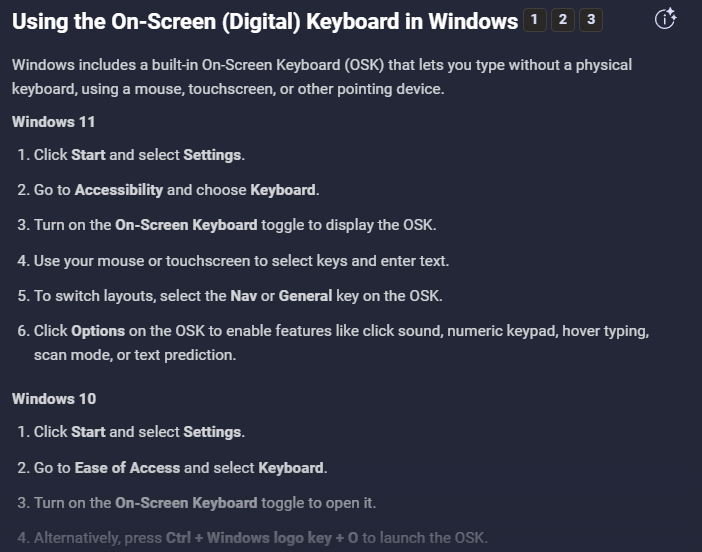Select the Windows 10 section heading
The height and width of the screenshot is (552, 702).
pos(54,399)
